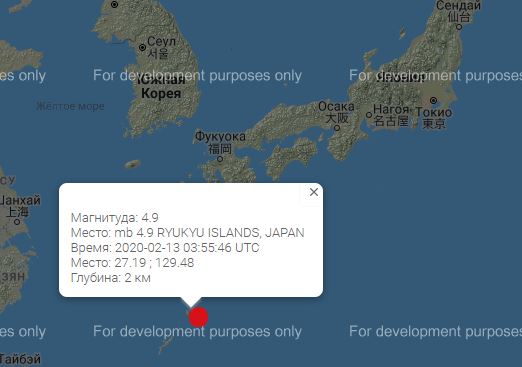The height and width of the screenshot is (367, 522).
Task: Click the Тайбэй city label
Action: [x=20, y=359]
